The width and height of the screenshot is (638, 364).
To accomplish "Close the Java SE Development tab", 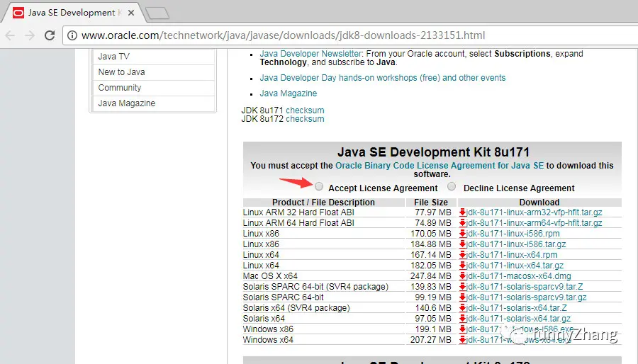I will tap(131, 13).
